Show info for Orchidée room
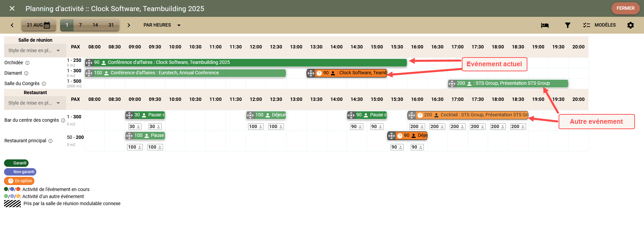 28,63
